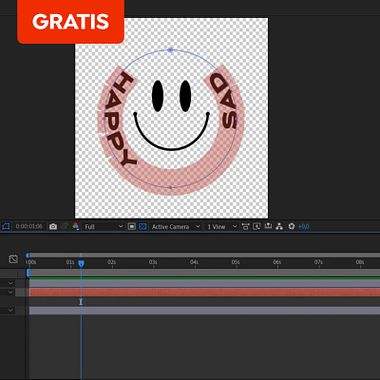
Task: Toggle the timeline Graph Editor icon
Action: (13, 259)
